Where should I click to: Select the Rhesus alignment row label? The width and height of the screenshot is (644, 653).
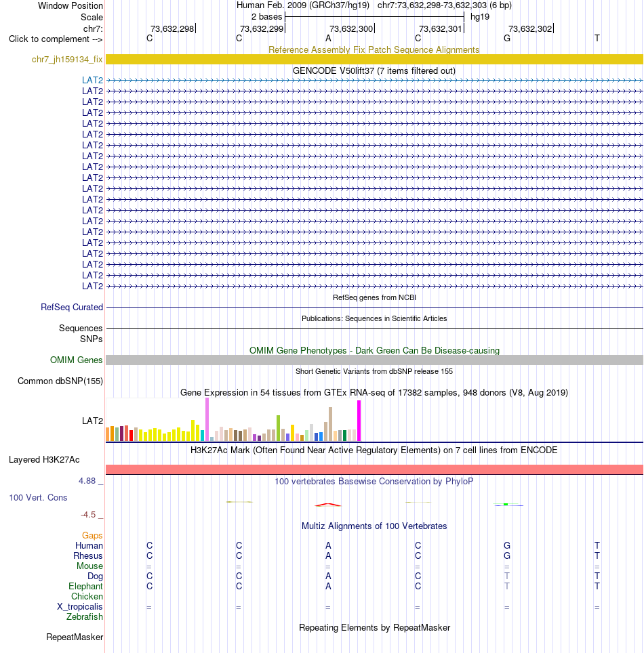[88, 555]
